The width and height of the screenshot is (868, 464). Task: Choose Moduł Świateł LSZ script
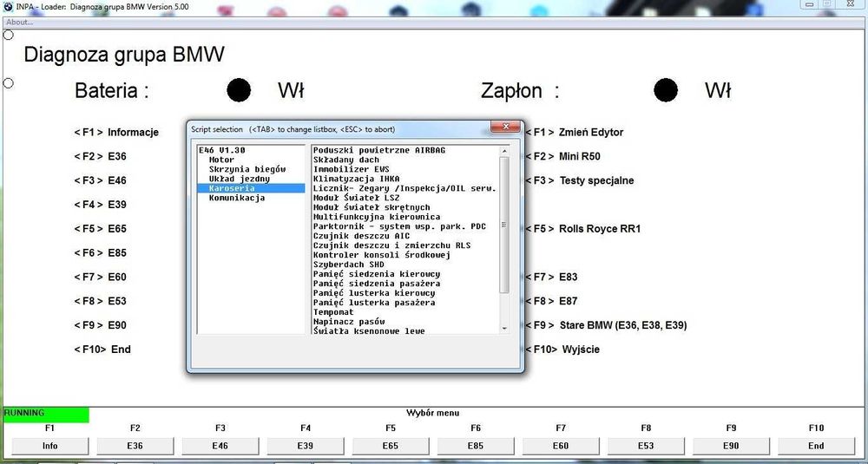[x=357, y=198]
